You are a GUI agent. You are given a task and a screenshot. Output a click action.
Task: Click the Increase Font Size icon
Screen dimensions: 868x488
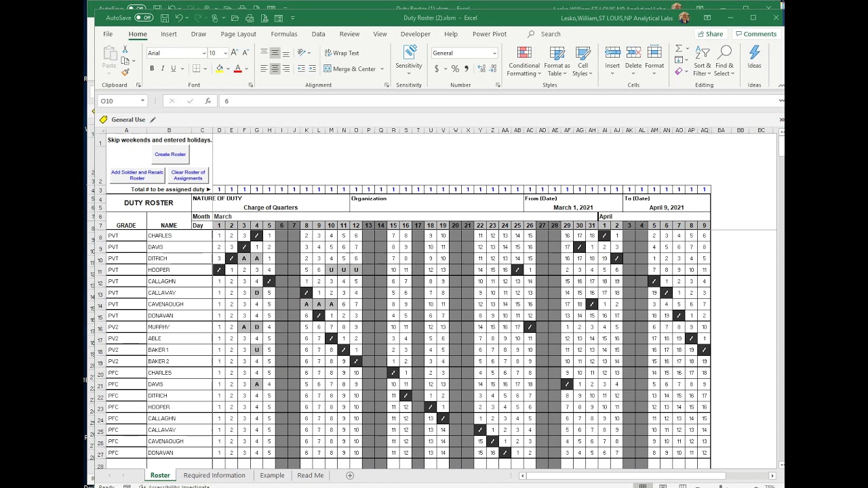234,53
